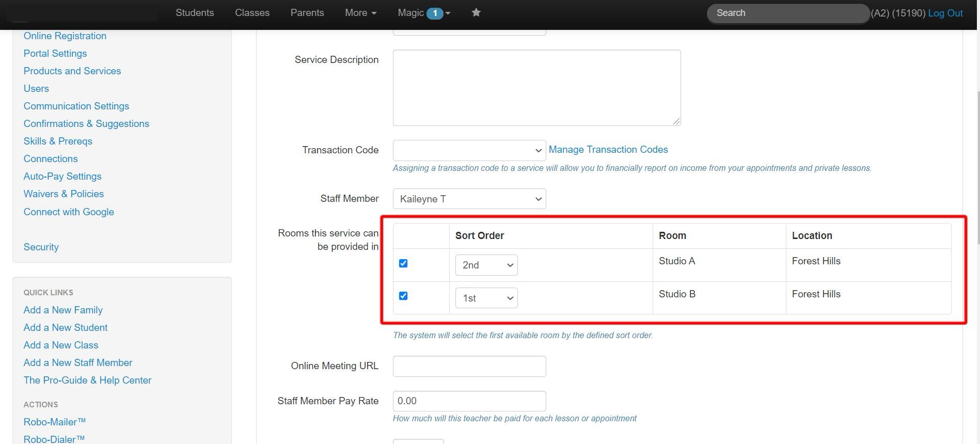Open Auto-Pay Settings link
Image resolution: width=980 pixels, height=444 pixels.
coord(62,176)
